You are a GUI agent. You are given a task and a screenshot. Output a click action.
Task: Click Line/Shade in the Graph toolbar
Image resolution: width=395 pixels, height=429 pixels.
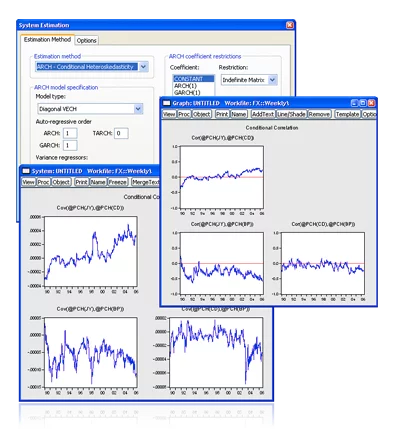291,114
